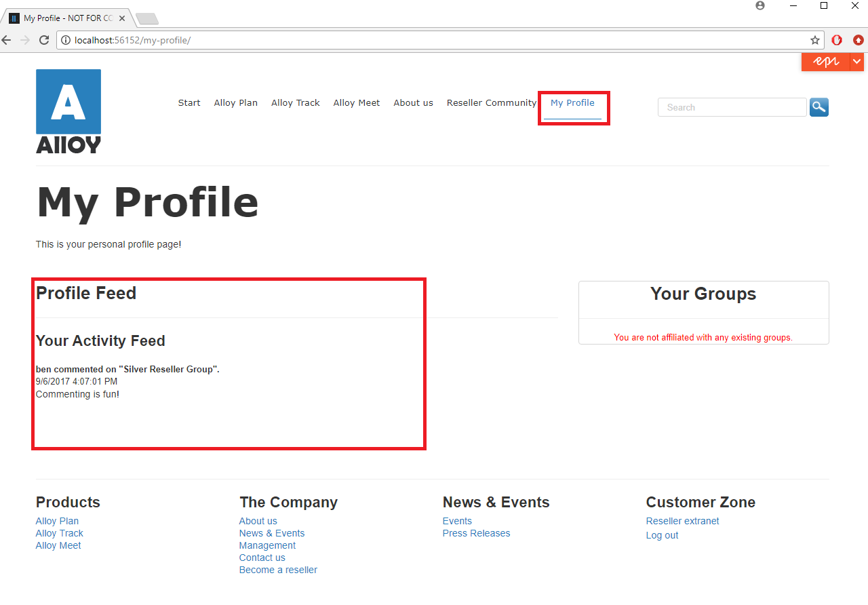
Task: Open a new browser tab
Action: tap(146, 18)
